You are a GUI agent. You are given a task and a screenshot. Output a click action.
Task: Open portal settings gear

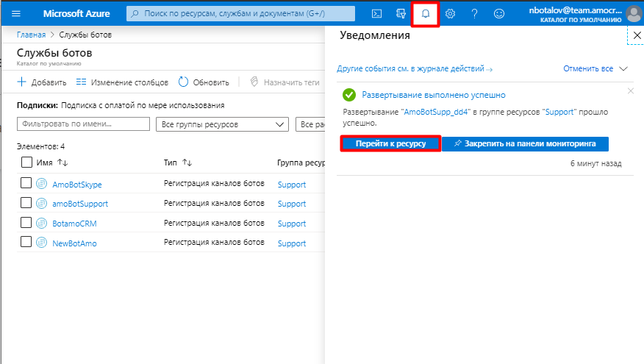click(x=450, y=13)
